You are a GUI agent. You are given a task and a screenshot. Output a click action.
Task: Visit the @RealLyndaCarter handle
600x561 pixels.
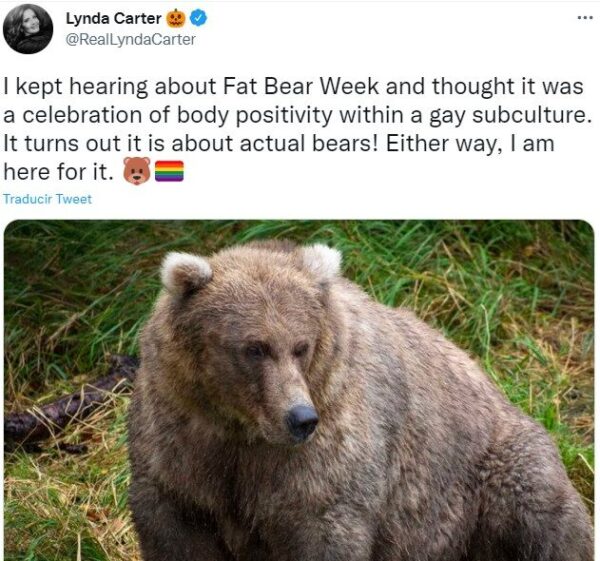[x=130, y=40]
